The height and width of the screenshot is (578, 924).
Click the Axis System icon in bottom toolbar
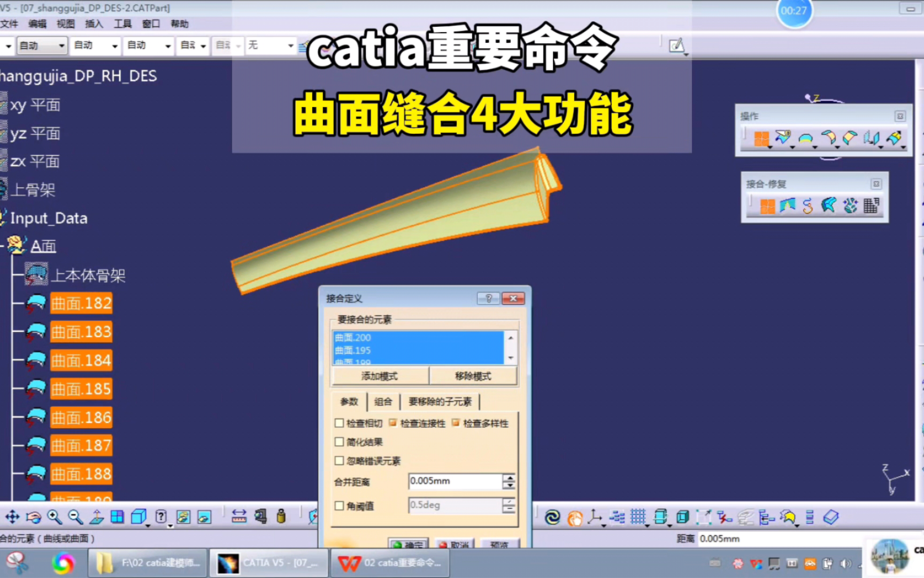coord(595,517)
